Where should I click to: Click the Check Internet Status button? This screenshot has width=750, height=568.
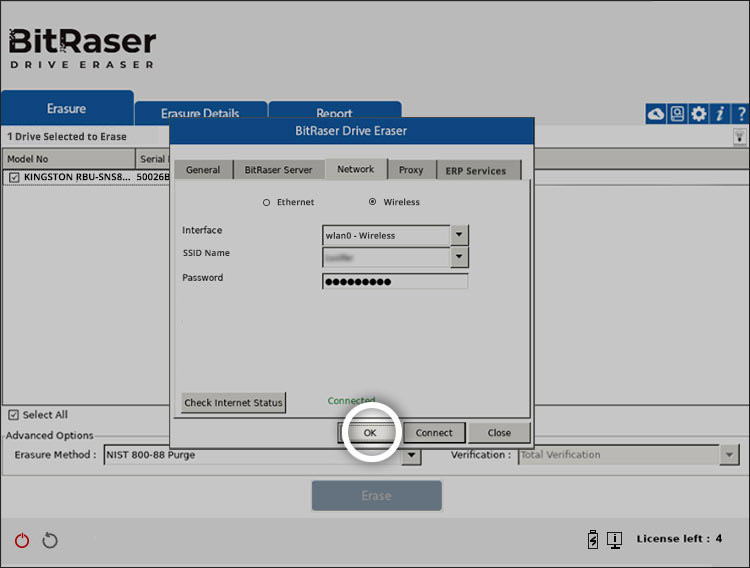tap(233, 402)
